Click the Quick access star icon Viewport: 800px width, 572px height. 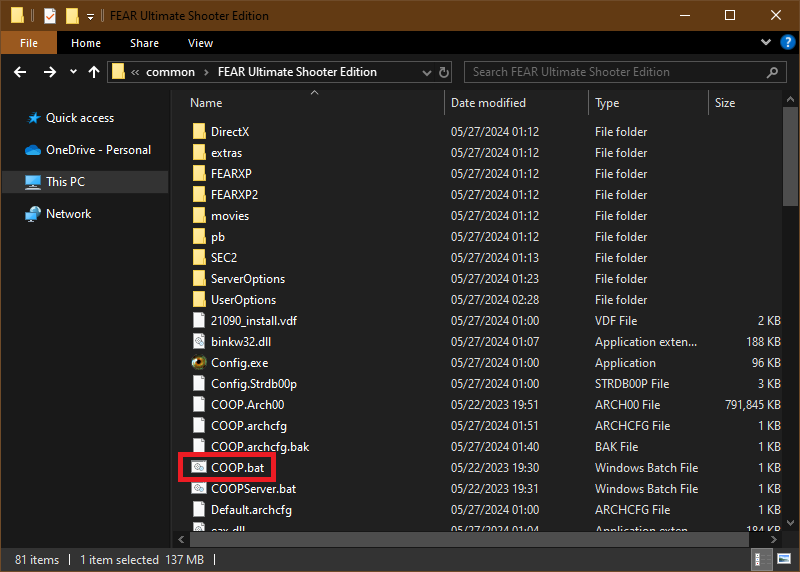(34, 118)
